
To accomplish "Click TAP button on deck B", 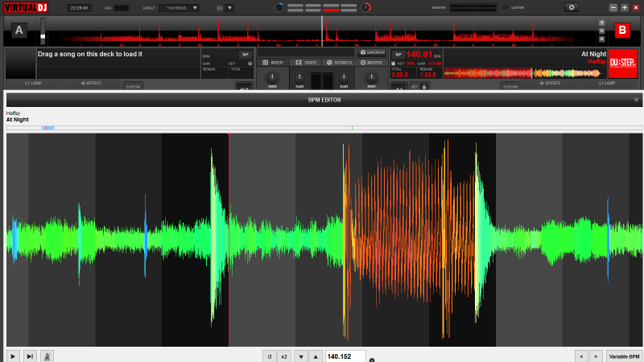I will [398, 55].
